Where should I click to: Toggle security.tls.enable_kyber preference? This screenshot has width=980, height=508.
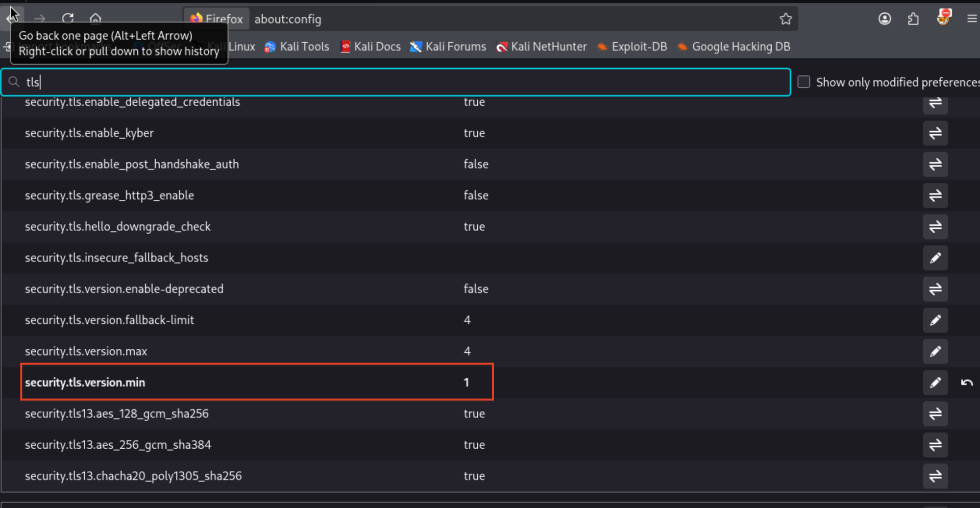(935, 133)
